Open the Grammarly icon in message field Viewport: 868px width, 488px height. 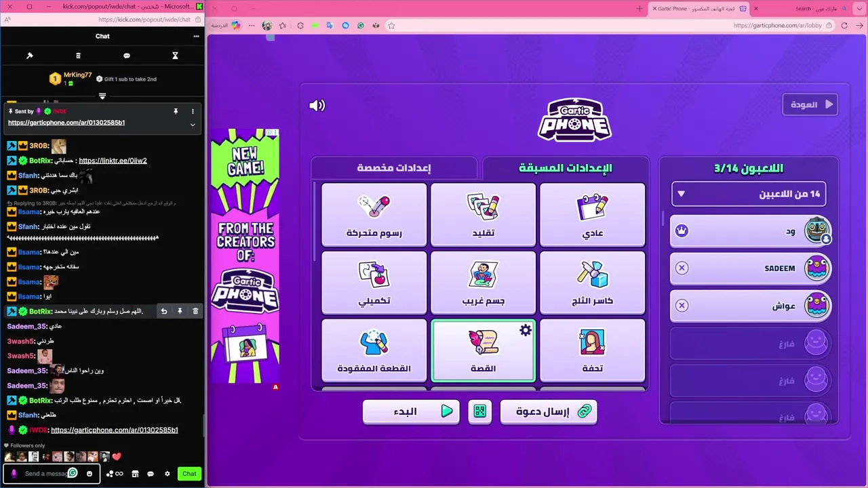point(73,473)
